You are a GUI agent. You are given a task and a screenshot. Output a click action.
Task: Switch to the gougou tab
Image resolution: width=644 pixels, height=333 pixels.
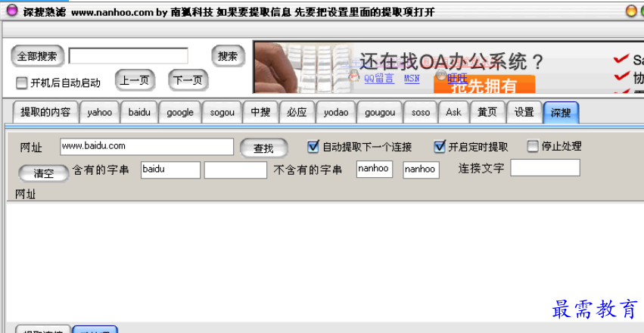pyautogui.click(x=380, y=112)
